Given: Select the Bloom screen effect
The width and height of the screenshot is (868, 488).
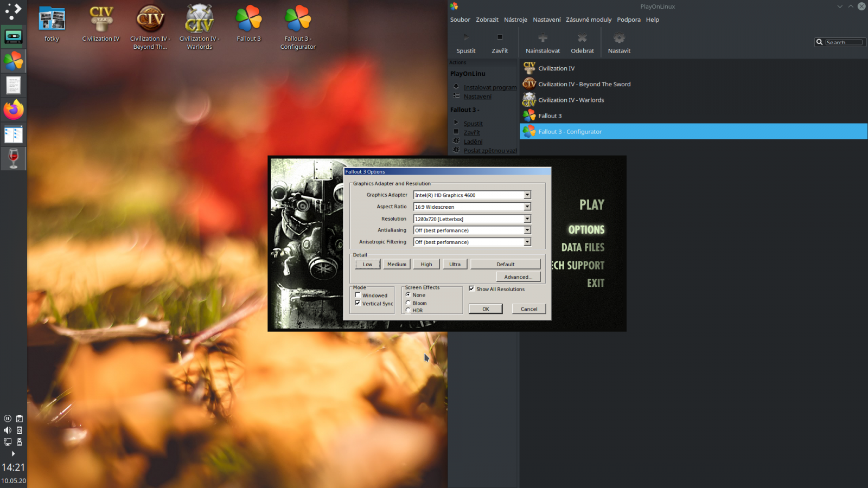Looking at the screenshot, I should pyautogui.click(x=408, y=303).
